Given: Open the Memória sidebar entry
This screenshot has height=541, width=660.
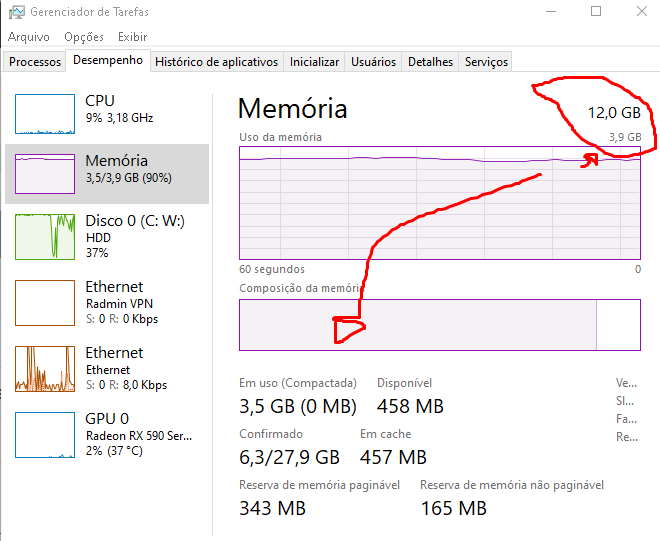Looking at the screenshot, I should click(107, 174).
